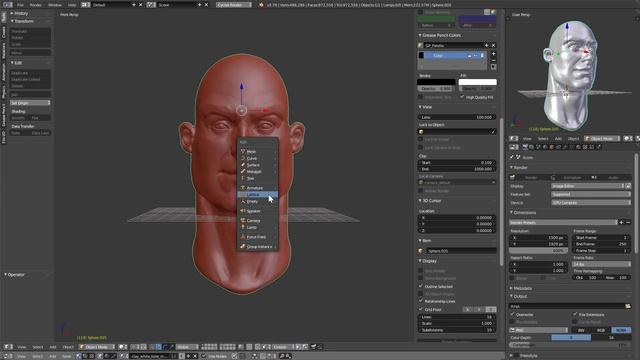Select Curve in the Add menu
640x360 pixels.
point(258,158)
